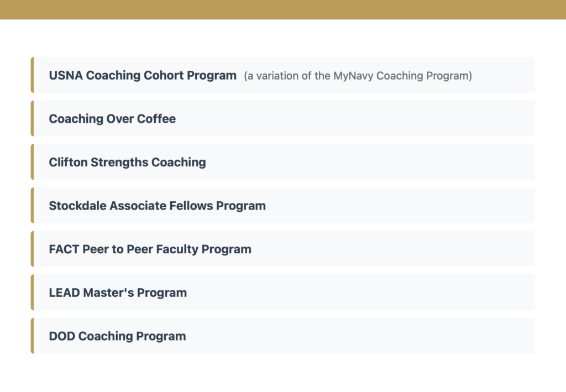The height and width of the screenshot is (392, 566).
Task: Select the Coaching Over Coffee item
Action: (112, 119)
